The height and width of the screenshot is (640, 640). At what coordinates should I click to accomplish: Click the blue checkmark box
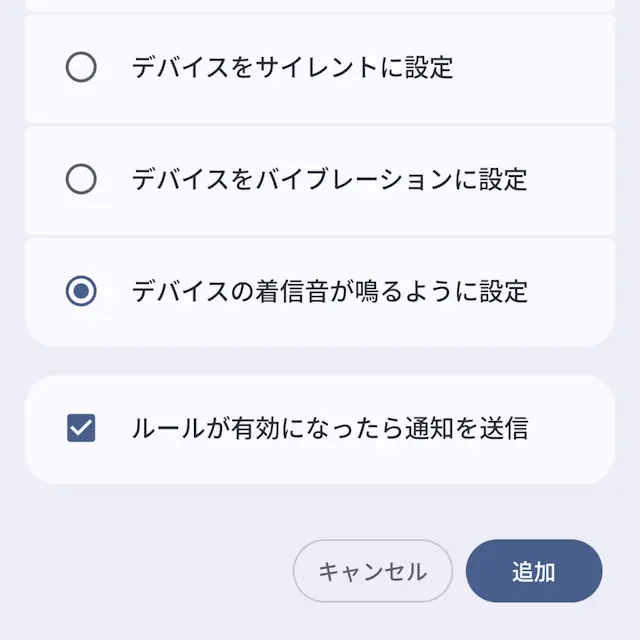point(81,429)
